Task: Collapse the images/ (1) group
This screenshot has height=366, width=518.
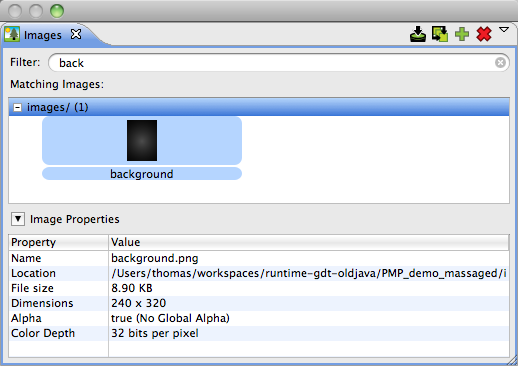Action: [17, 107]
